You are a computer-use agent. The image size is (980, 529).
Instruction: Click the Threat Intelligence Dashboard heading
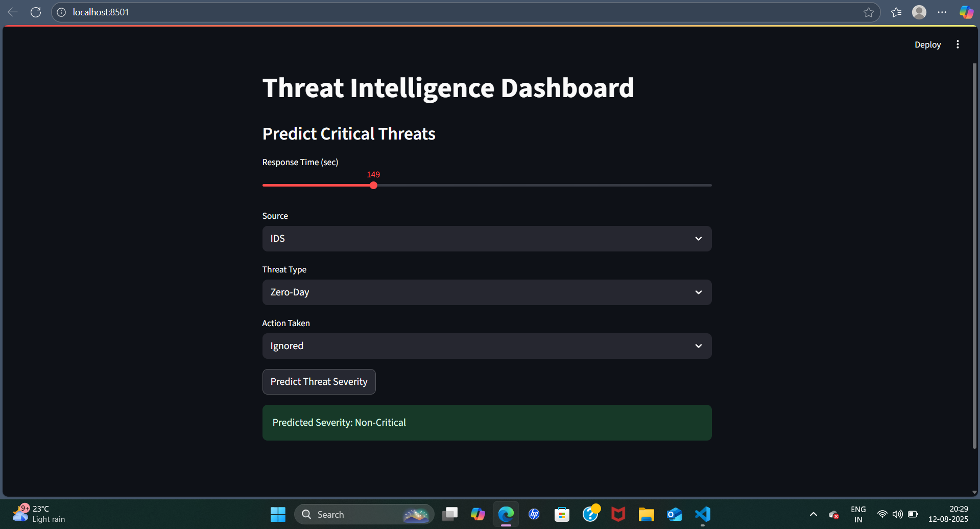[448, 88]
